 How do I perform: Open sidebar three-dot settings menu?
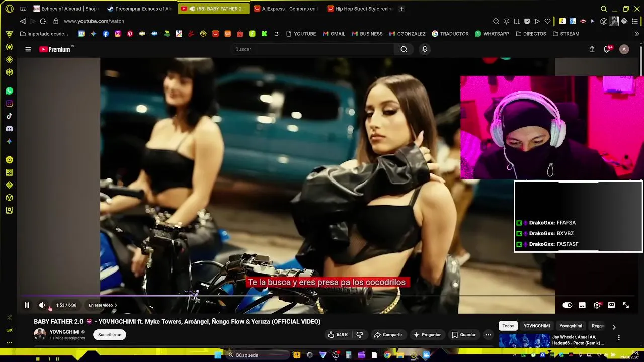[9, 342]
